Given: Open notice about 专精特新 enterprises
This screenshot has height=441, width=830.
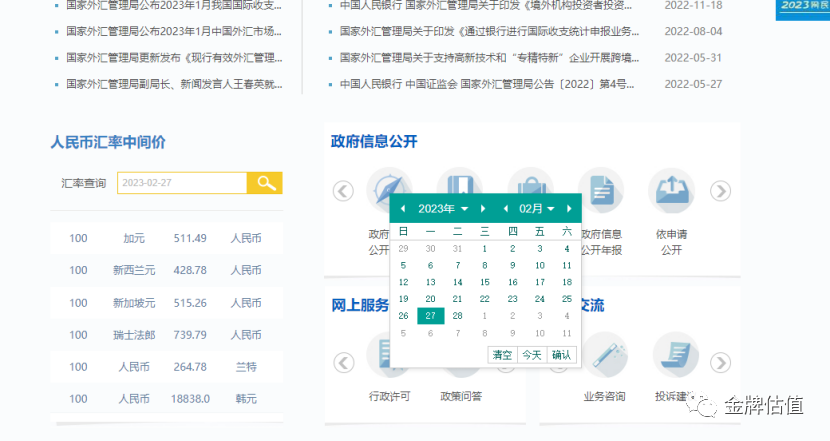Looking at the screenshot, I should 489,58.
